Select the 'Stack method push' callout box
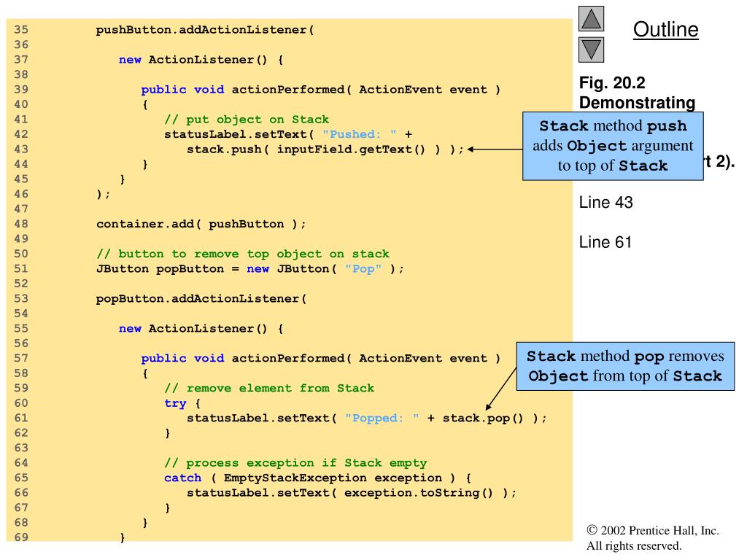Viewport: 747px width, 560px height. pos(613,146)
